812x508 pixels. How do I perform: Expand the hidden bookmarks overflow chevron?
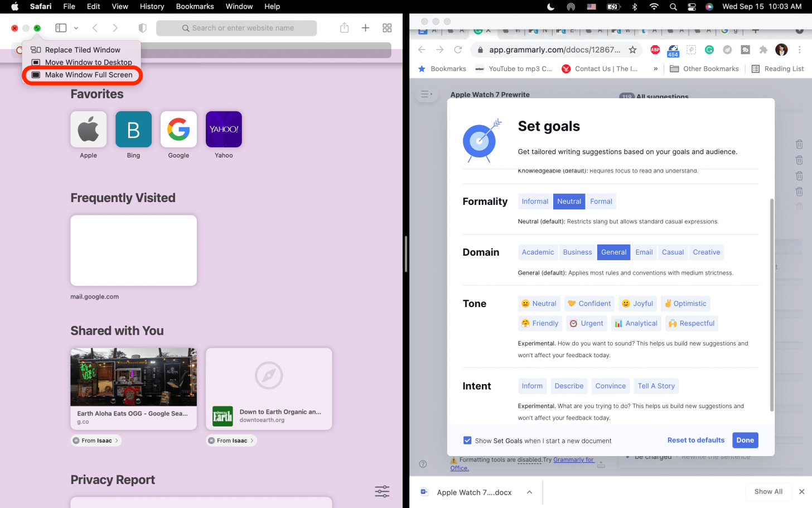(x=655, y=69)
